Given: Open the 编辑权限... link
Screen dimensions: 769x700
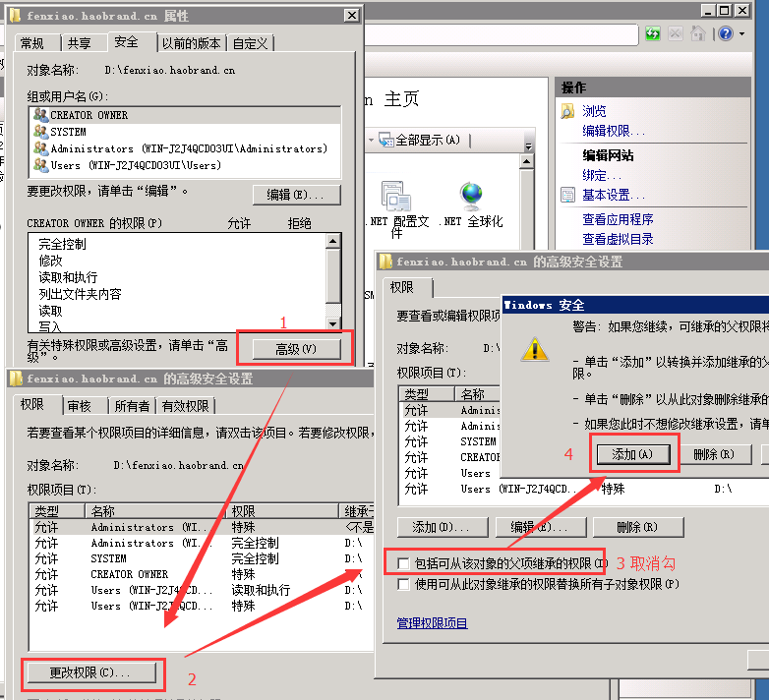Looking at the screenshot, I should (614, 131).
